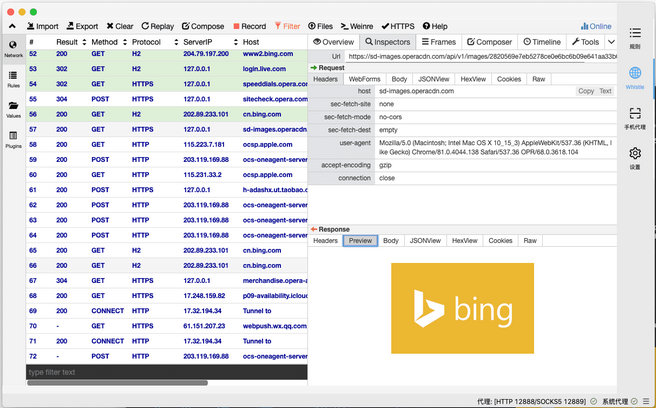The height and width of the screenshot is (408, 656).
Task: Click the horizontal scrollbar under session list
Action: 118,383
